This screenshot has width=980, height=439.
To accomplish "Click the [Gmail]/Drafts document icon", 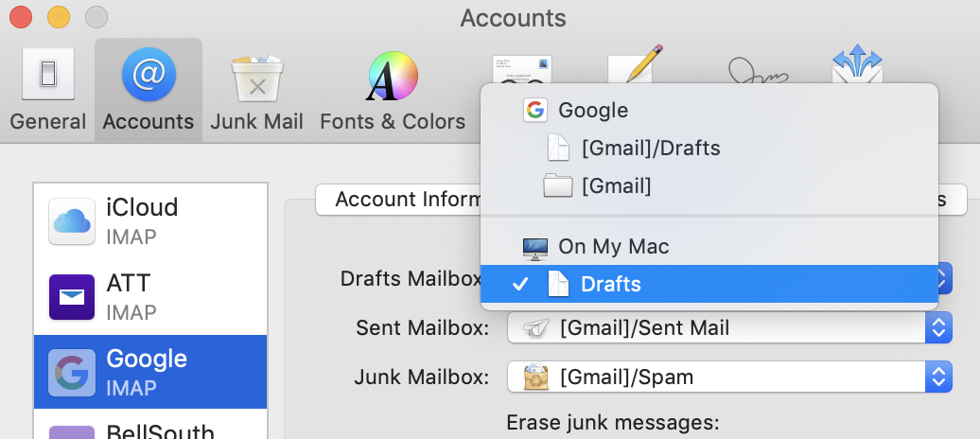I will click(x=558, y=149).
